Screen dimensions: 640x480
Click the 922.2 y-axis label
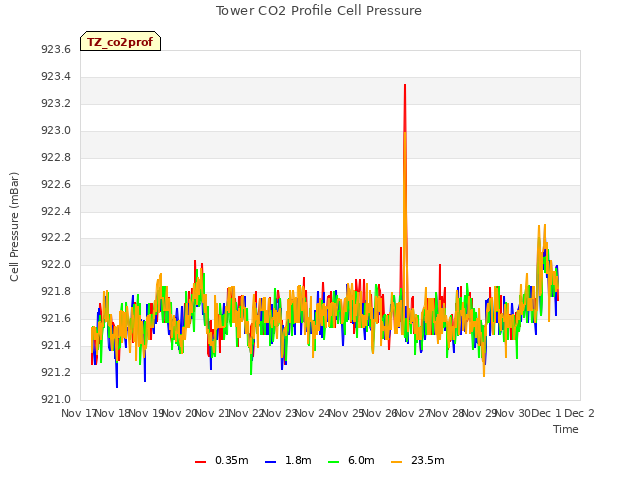coord(56,238)
